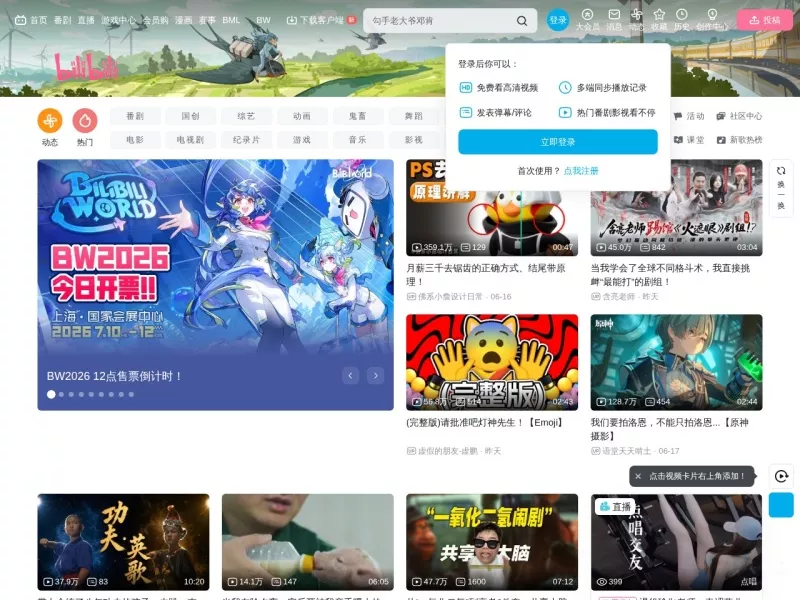Open the 赛事 header menu item
The height and width of the screenshot is (600, 800).
point(207,20)
